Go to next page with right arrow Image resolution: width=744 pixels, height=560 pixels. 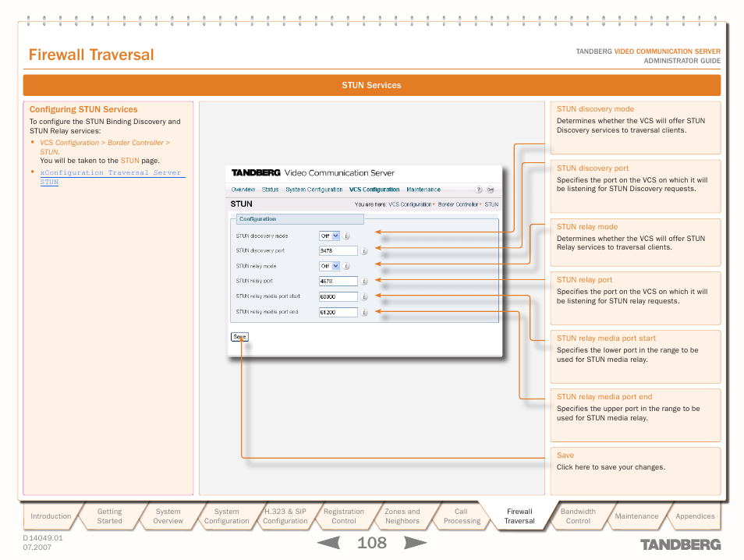[x=415, y=542]
